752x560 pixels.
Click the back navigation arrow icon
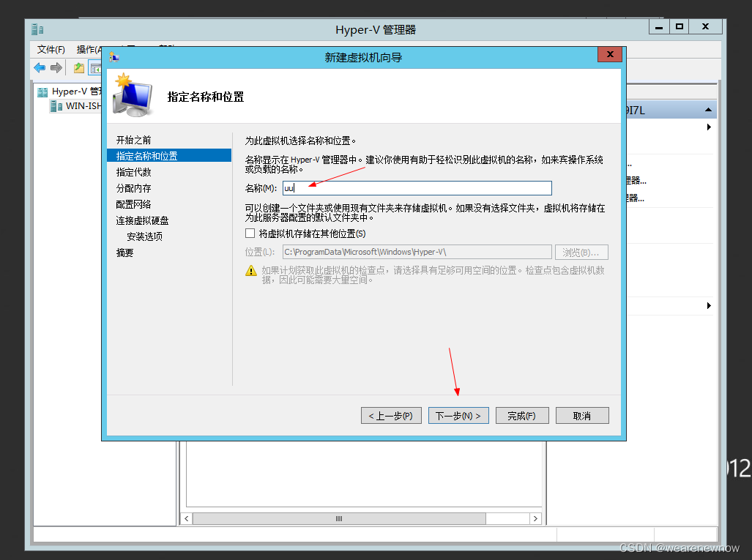[39, 67]
